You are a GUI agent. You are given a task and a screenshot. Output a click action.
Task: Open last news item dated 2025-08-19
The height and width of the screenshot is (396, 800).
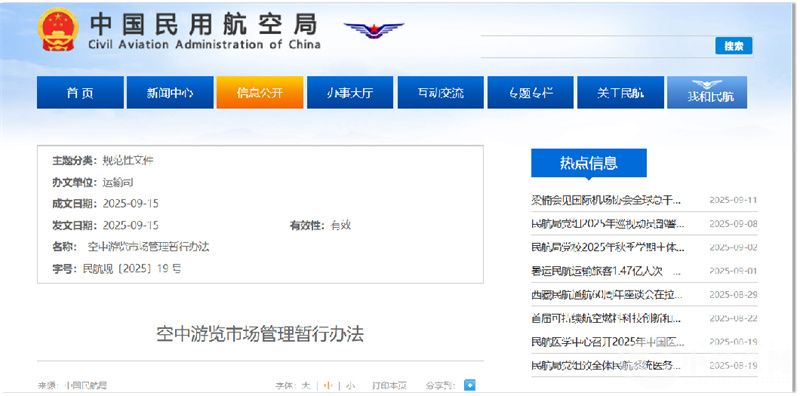click(x=606, y=365)
